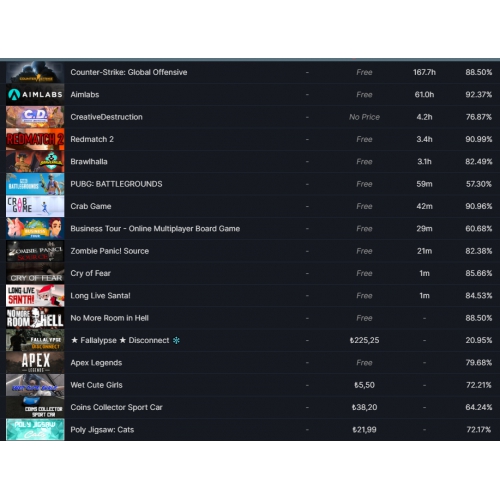Open the Long Live Santa! game title
This screenshot has width=500, height=500.
pos(100,296)
